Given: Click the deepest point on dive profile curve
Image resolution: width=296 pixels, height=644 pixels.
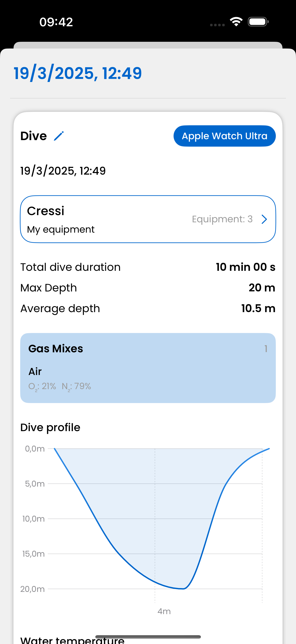Looking at the screenshot, I should 183,589.
